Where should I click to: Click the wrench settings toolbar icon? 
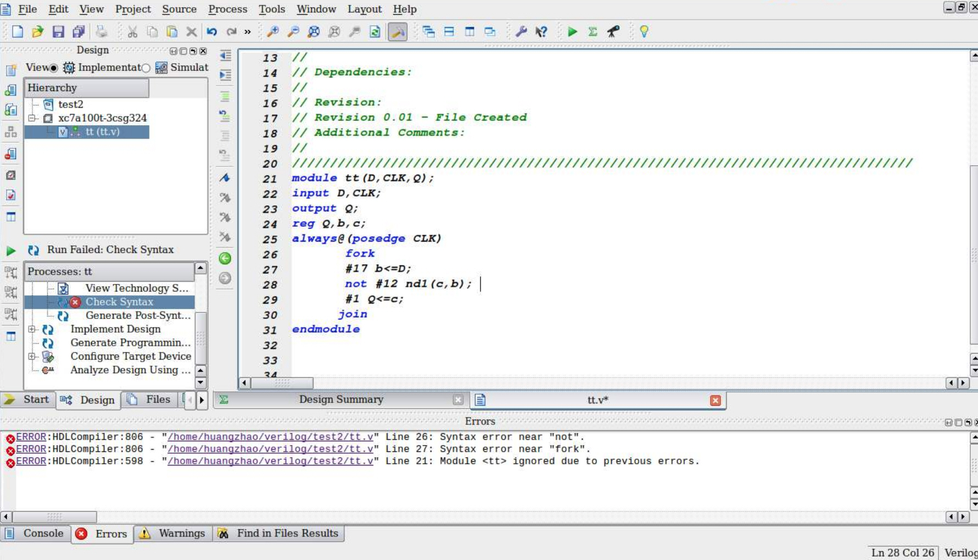[x=521, y=32]
